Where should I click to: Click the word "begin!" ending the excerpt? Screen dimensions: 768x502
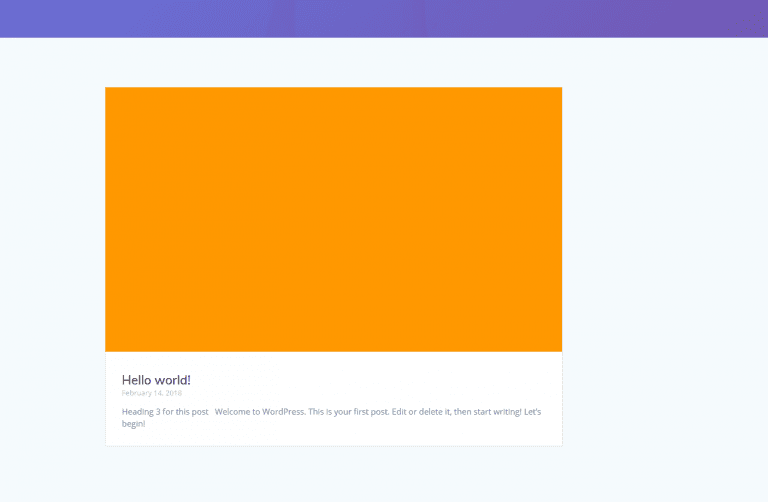point(133,424)
